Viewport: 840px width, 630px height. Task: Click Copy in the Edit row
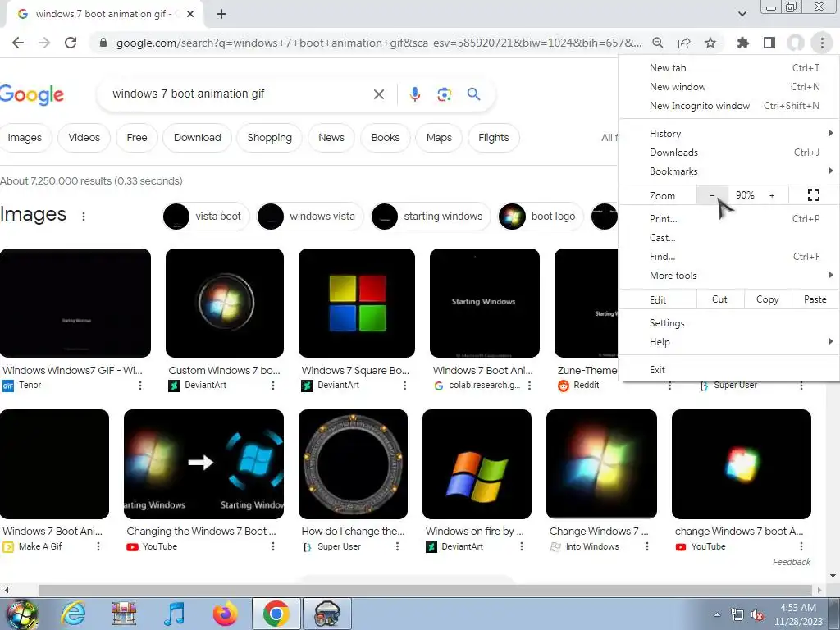point(767,299)
